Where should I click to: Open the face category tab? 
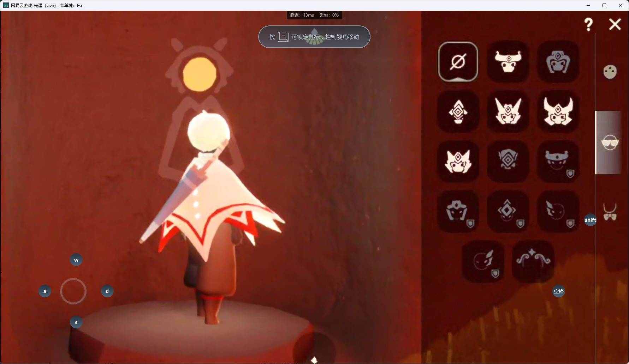(x=610, y=72)
